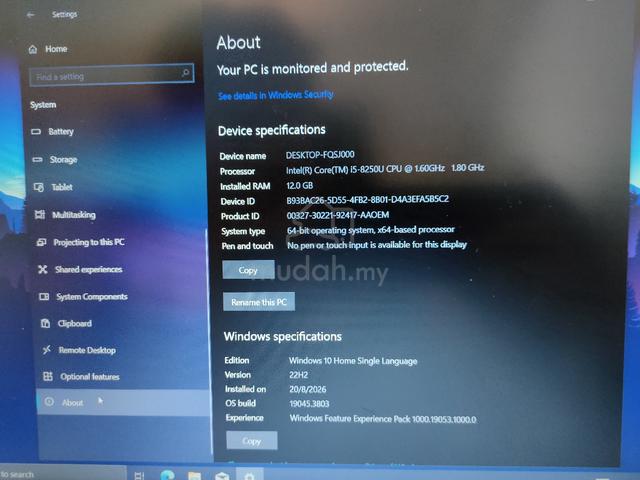Click the taskbar search box
This screenshot has width=640, height=480.
(61, 473)
